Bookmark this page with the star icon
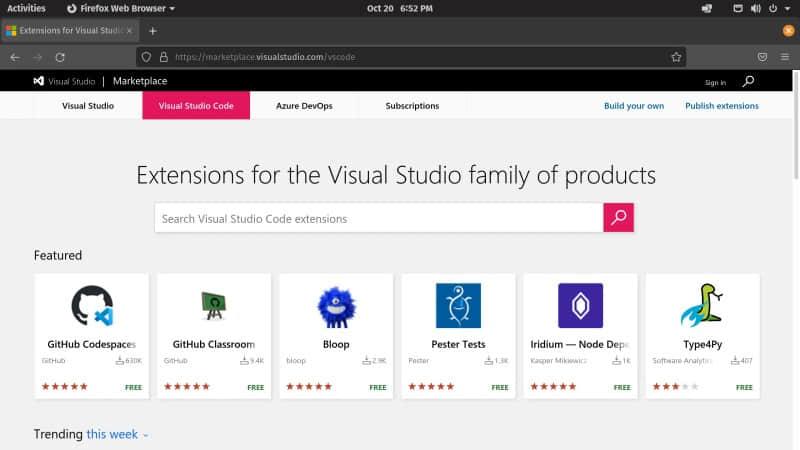 (x=676, y=57)
